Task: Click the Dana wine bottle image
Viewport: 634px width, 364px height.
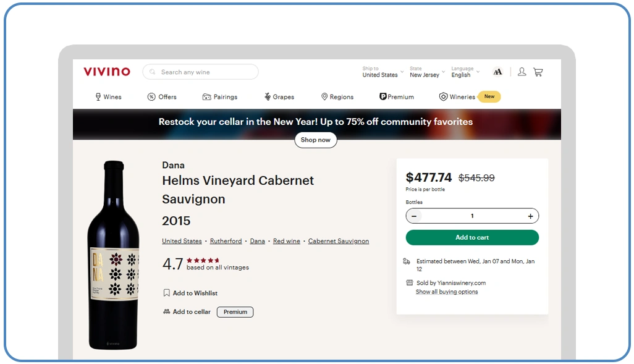Action: tap(114, 255)
